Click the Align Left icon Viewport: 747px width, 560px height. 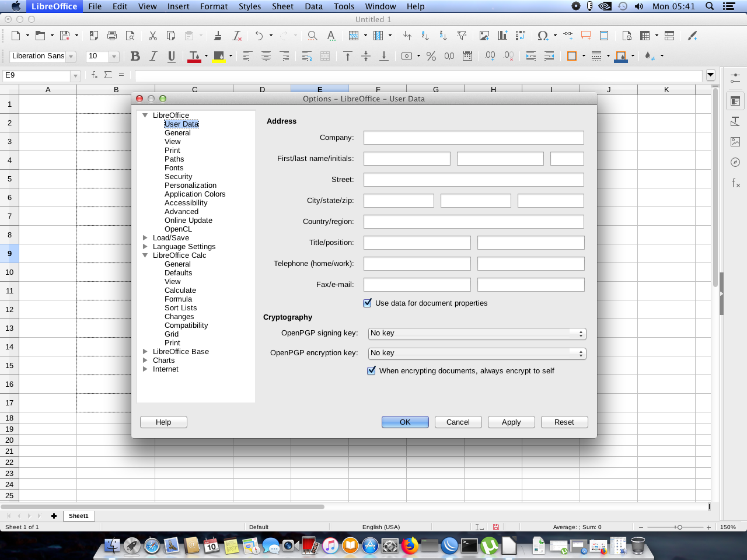[x=247, y=57]
